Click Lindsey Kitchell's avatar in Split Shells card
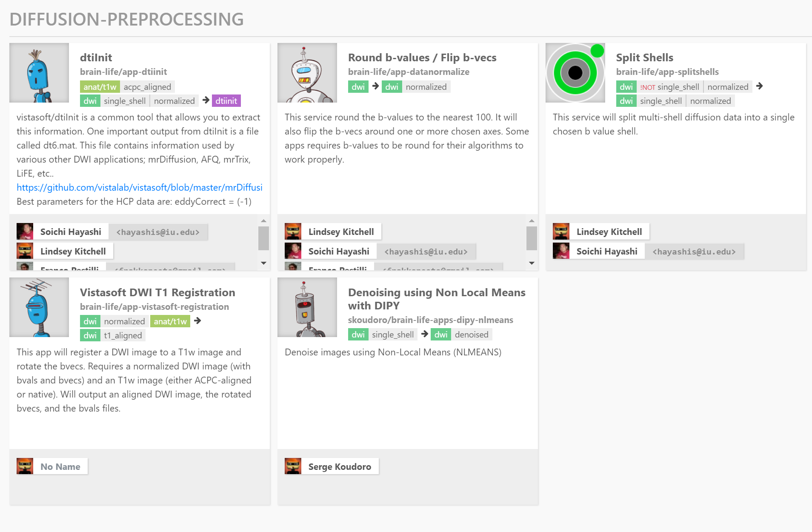This screenshot has width=812, height=532. click(561, 231)
